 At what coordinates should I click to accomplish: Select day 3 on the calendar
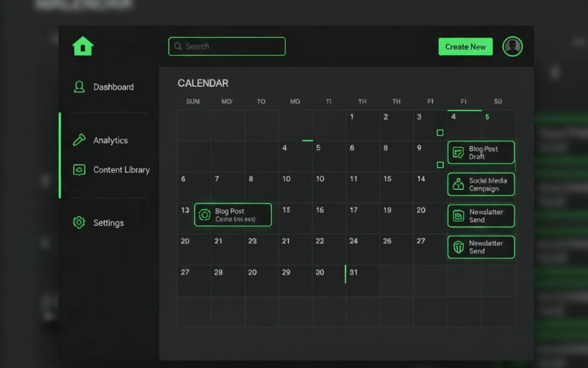[x=419, y=117]
